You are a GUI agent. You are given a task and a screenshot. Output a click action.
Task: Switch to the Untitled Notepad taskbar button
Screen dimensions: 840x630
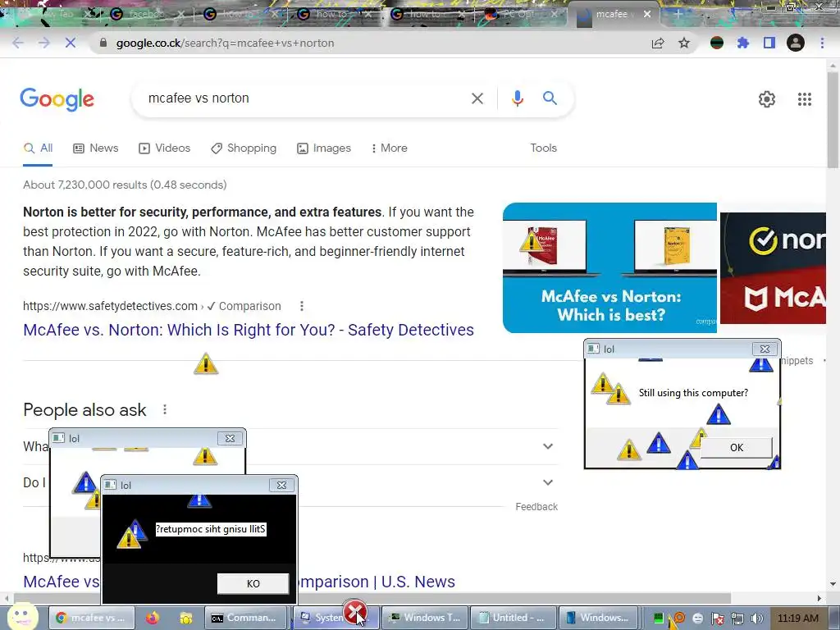pos(512,618)
